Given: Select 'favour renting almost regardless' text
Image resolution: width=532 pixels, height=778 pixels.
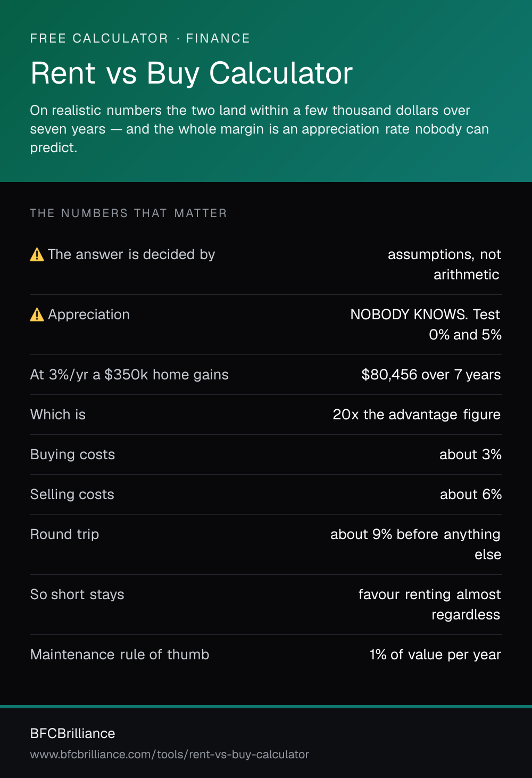Looking at the screenshot, I should [430, 605].
